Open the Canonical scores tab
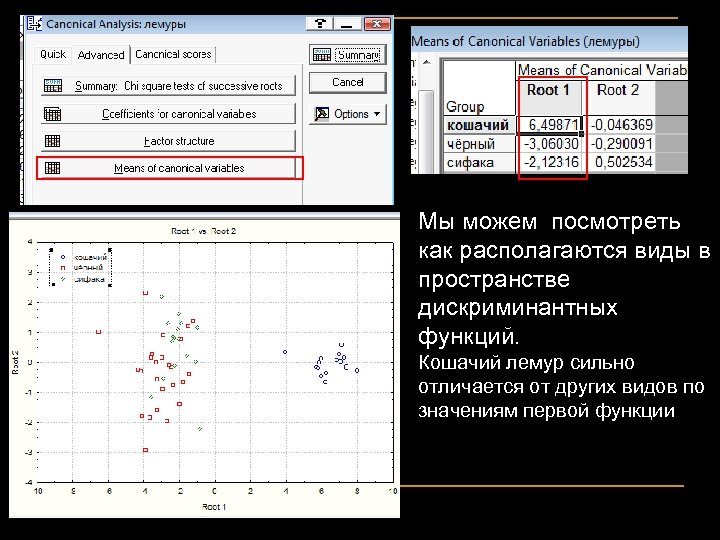Viewport: 720px width, 540px height. tap(173, 54)
